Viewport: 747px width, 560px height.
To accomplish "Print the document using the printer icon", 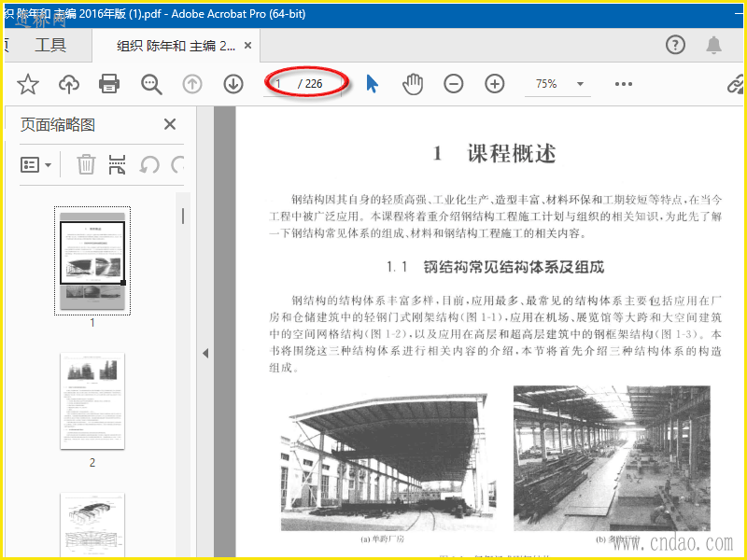I will pos(109,84).
